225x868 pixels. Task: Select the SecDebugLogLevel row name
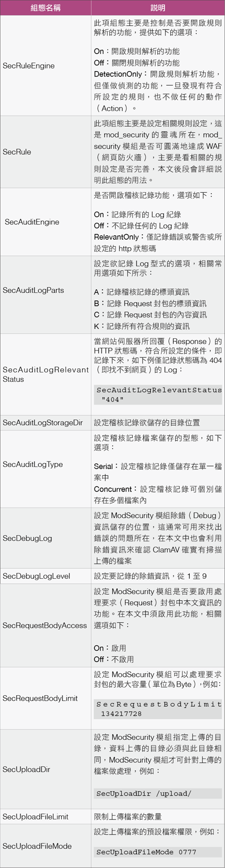click(36, 576)
